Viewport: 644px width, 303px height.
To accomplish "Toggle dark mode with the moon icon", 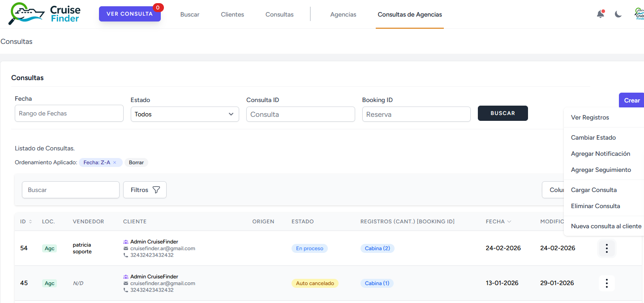I will [618, 14].
